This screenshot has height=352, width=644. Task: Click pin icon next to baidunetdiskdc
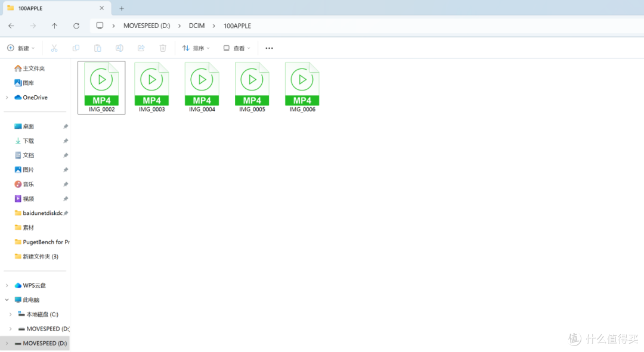(66, 213)
